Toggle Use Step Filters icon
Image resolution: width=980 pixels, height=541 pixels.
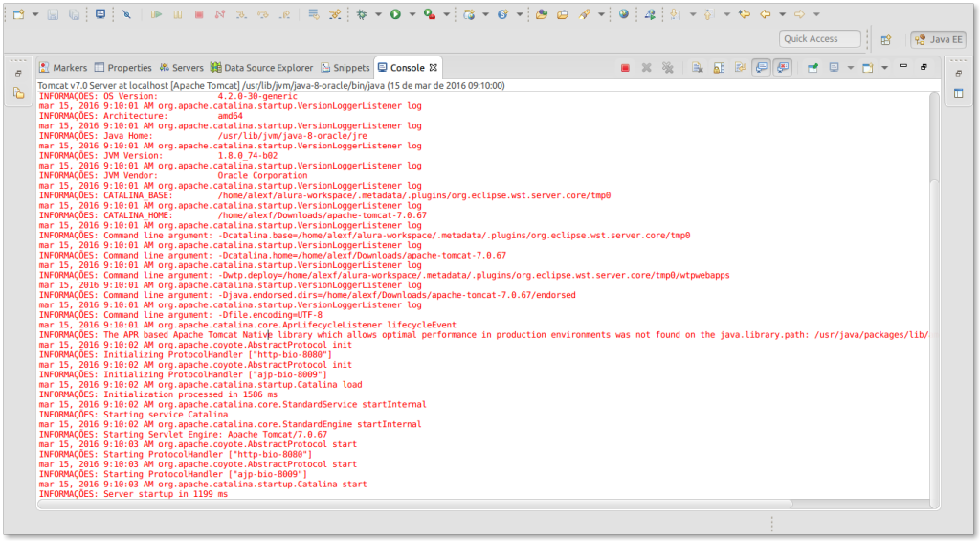click(335, 13)
